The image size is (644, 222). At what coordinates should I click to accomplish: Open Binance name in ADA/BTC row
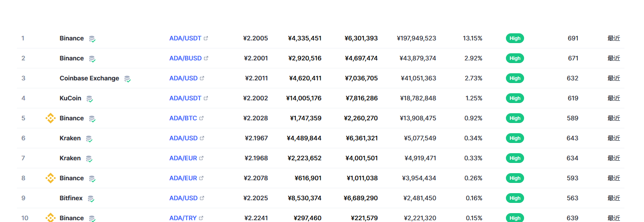(72, 118)
